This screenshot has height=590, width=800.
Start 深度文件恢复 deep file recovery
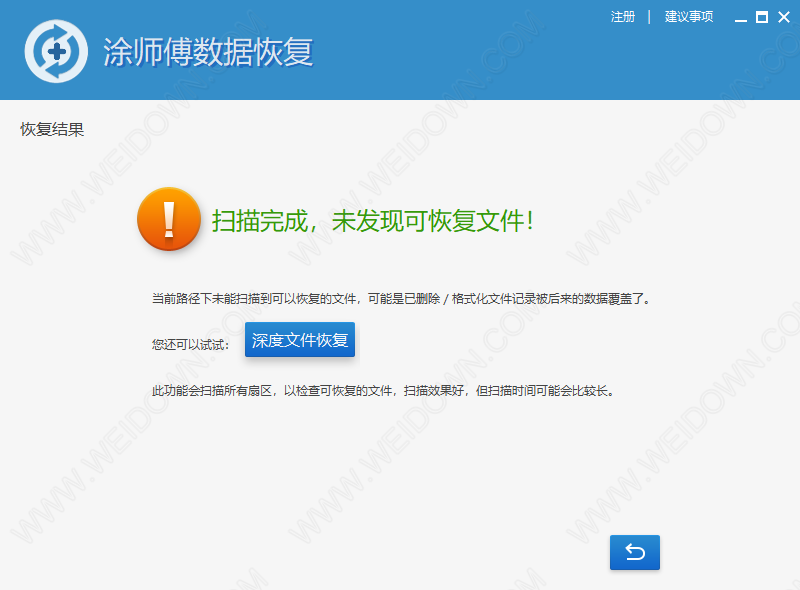pos(300,340)
